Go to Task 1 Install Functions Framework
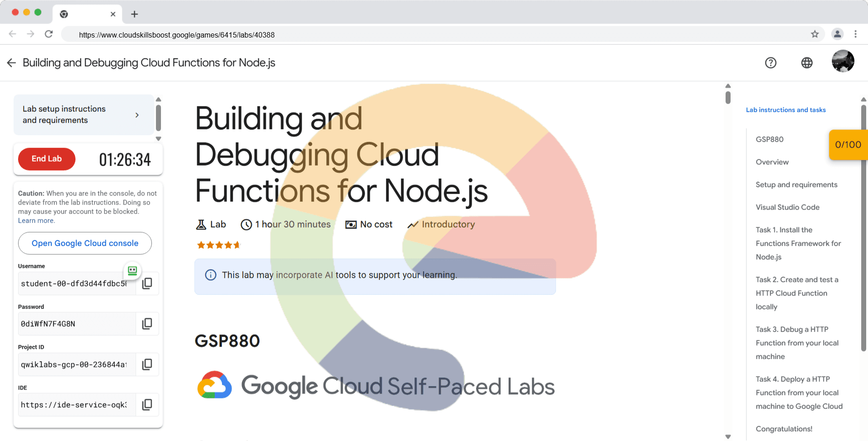Screen dimensions: 868x441 [798, 243]
